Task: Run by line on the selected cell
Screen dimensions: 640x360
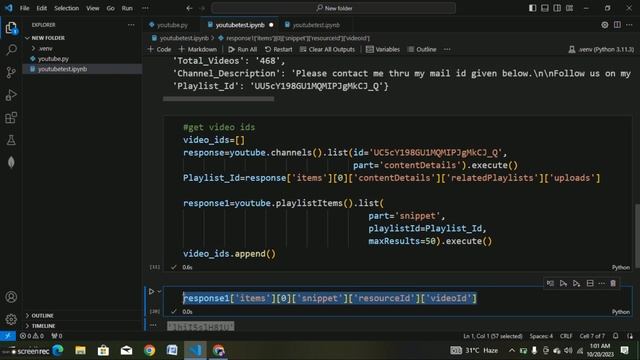Action: coord(550,283)
